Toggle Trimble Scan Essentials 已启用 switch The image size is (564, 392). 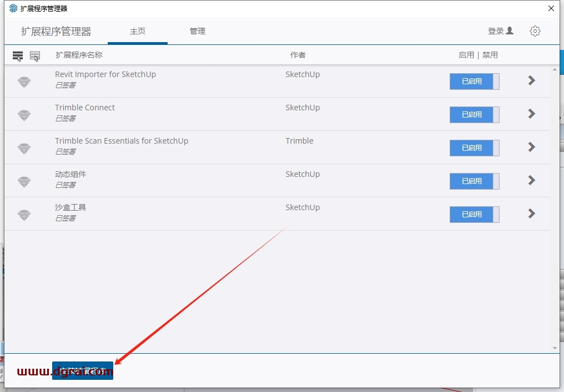475,147
